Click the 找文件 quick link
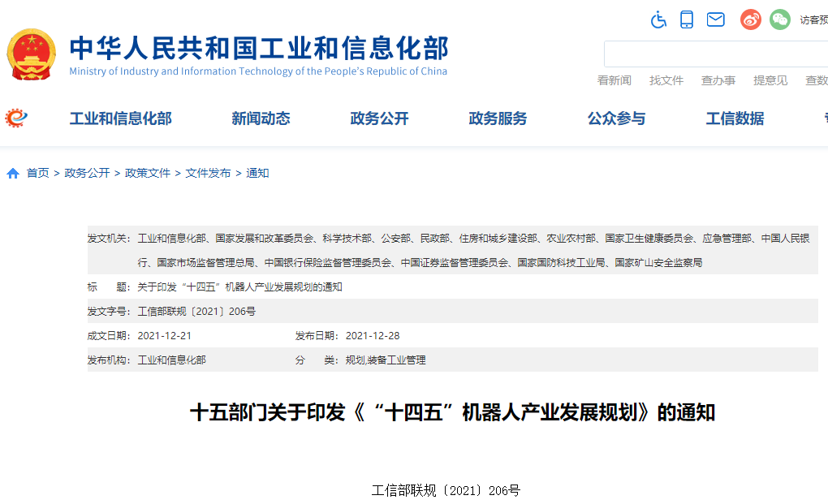Screen dimensions: 828x504 (666, 80)
